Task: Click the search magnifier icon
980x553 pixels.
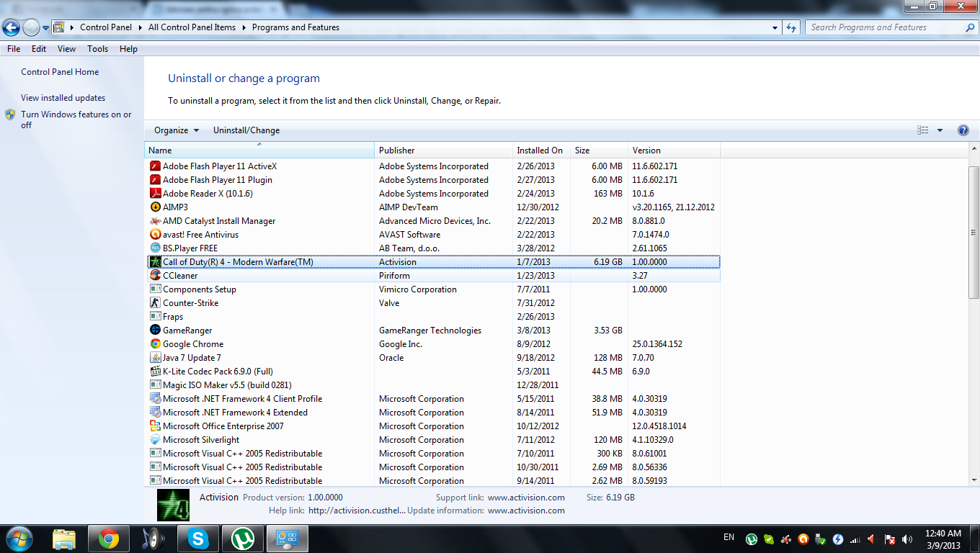Action: 970,27
